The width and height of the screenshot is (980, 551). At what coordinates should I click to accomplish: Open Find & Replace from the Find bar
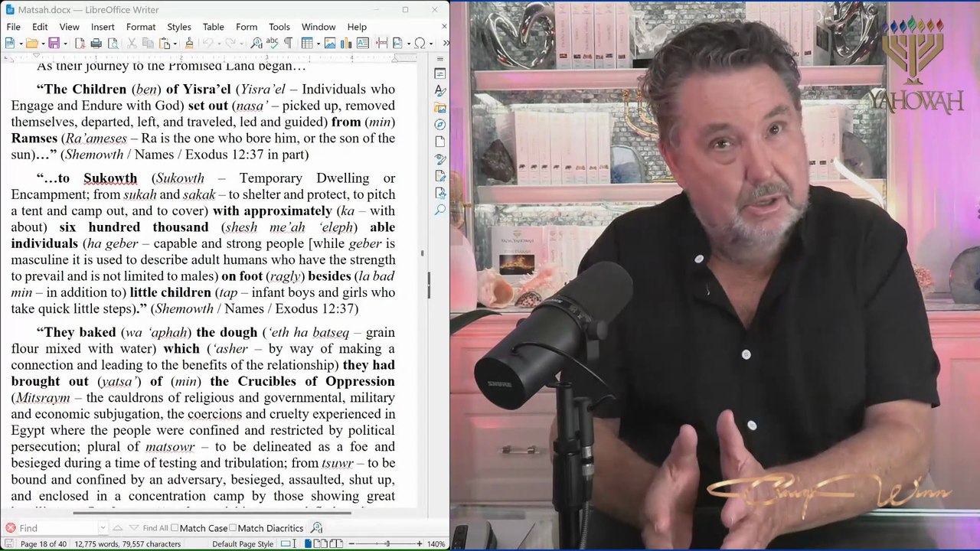[316, 528]
